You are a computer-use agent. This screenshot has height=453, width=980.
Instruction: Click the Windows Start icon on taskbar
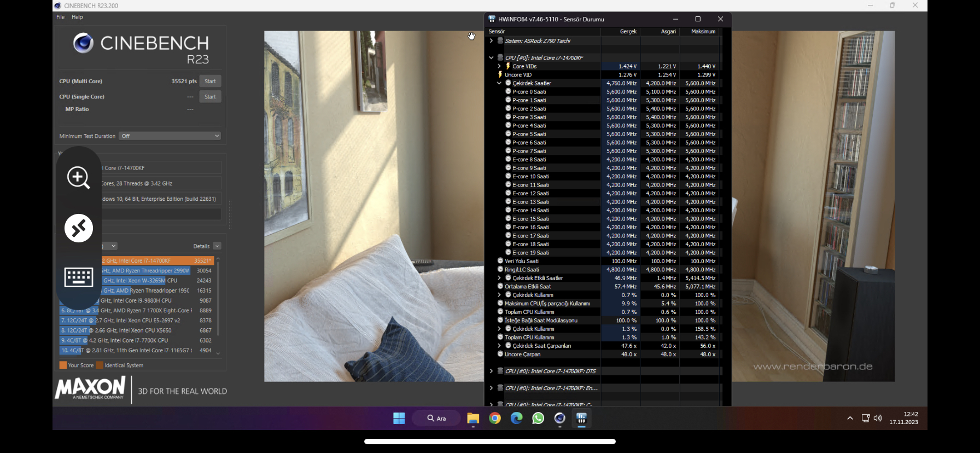click(x=399, y=419)
